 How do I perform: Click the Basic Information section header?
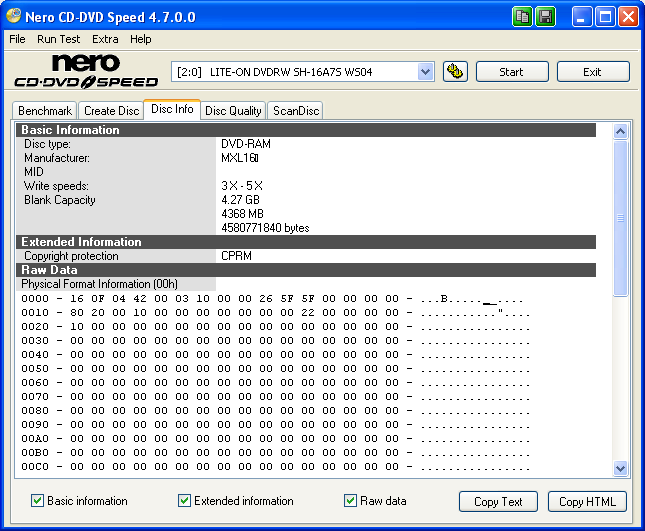(306, 130)
